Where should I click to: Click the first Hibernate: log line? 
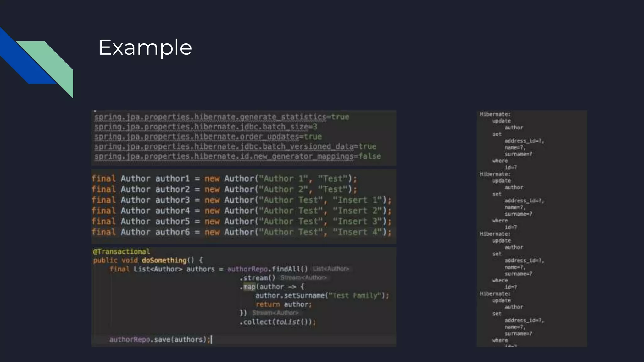pyautogui.click(x=495, y=114)
